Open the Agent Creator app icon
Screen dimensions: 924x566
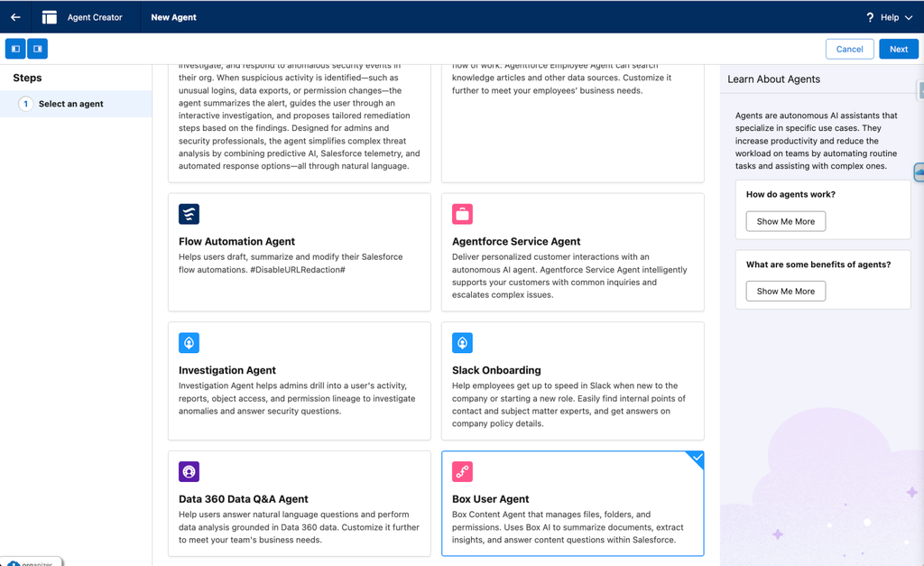pyautogui.click(x=50, y=17)
